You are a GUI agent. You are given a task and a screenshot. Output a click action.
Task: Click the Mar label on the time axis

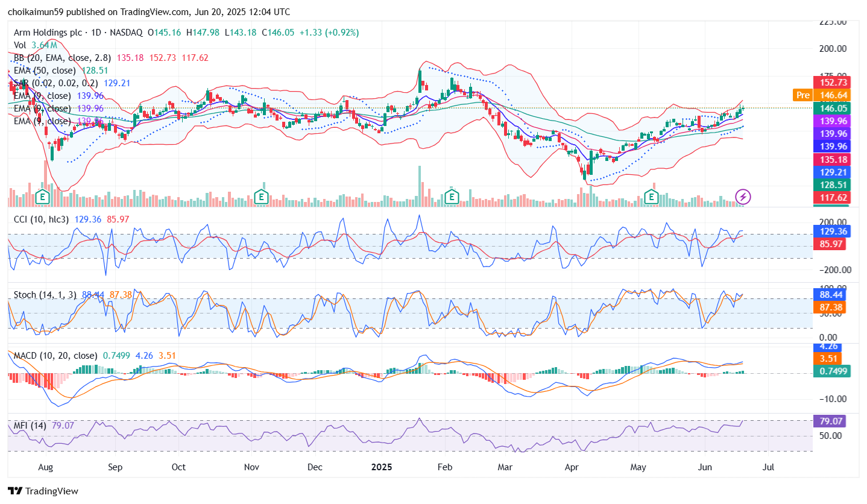click(505, 467)
